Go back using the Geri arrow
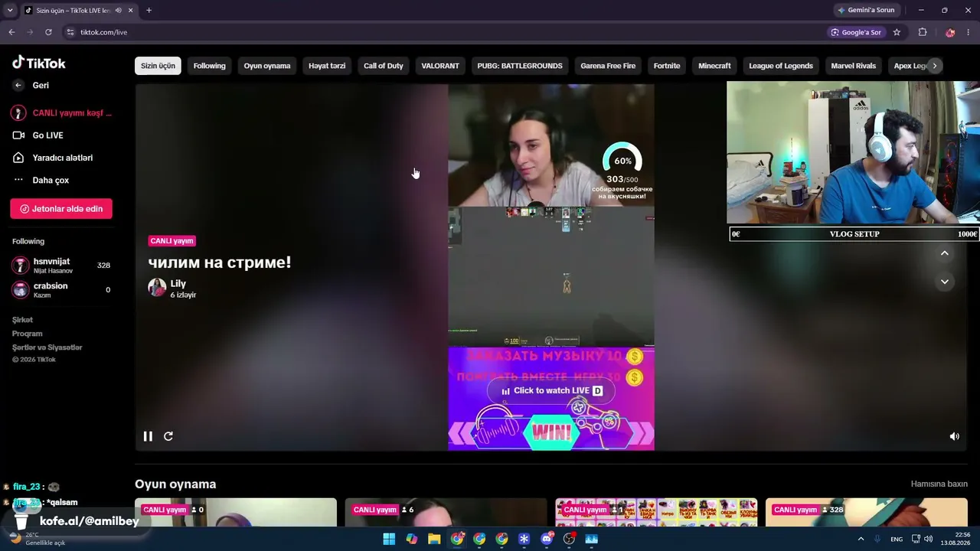This screenshot has width=980, height=551. click(x=18, y=85)
